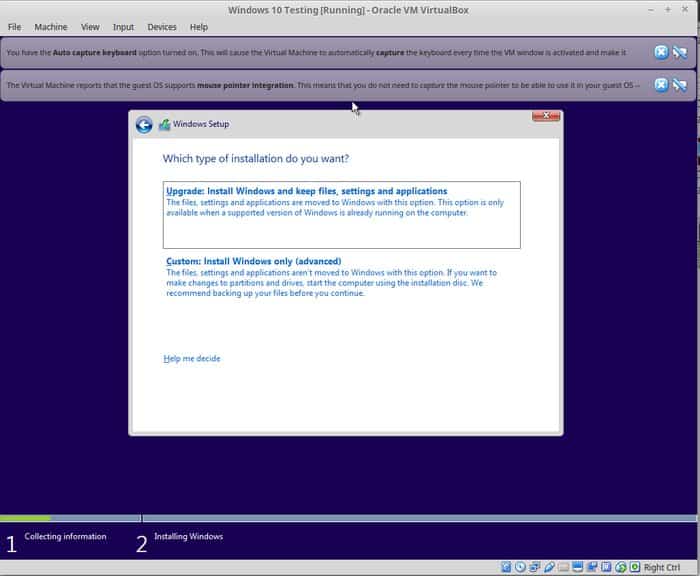
Task: Click the Installing Windows step label
Action: [x=188, y=536]
